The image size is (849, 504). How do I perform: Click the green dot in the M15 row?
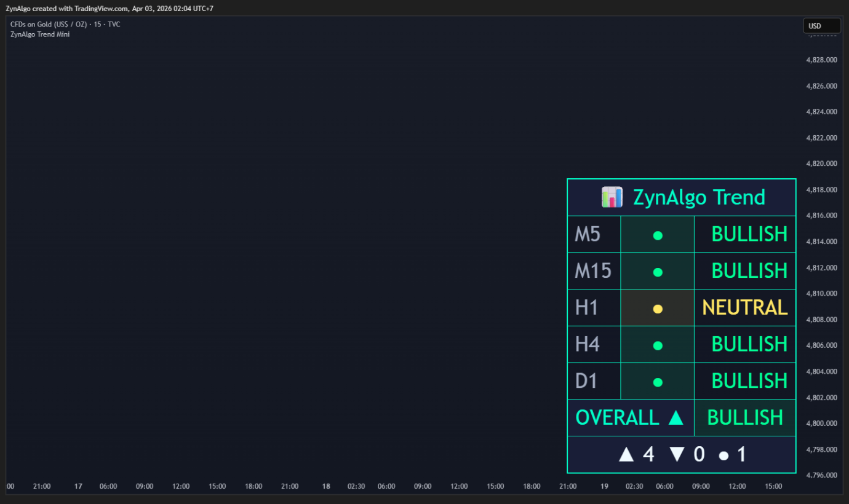(658, 272)
